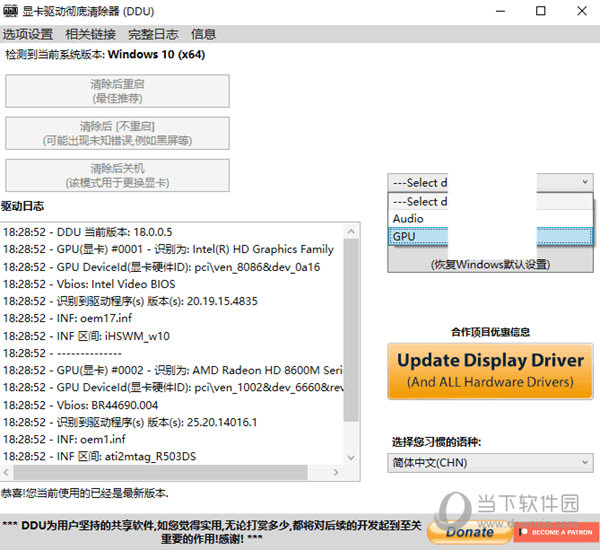Select log line Vbios: Intel Video BIOS
This screenshot has height=550, width=600.
(89, 284)
